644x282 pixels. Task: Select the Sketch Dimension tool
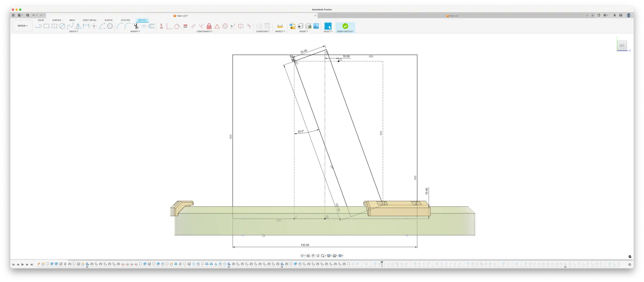[x=86, y=26]
